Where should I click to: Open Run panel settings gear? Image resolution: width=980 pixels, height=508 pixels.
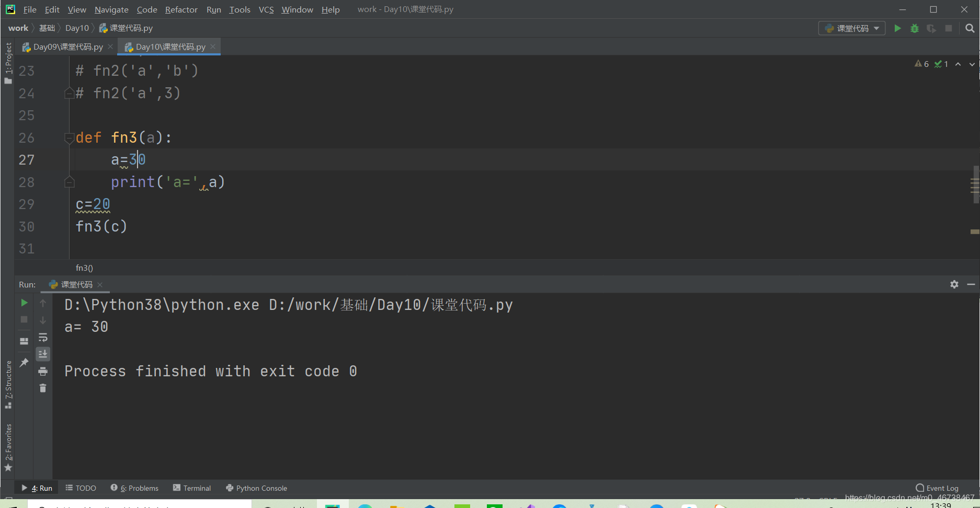(954, 284)
